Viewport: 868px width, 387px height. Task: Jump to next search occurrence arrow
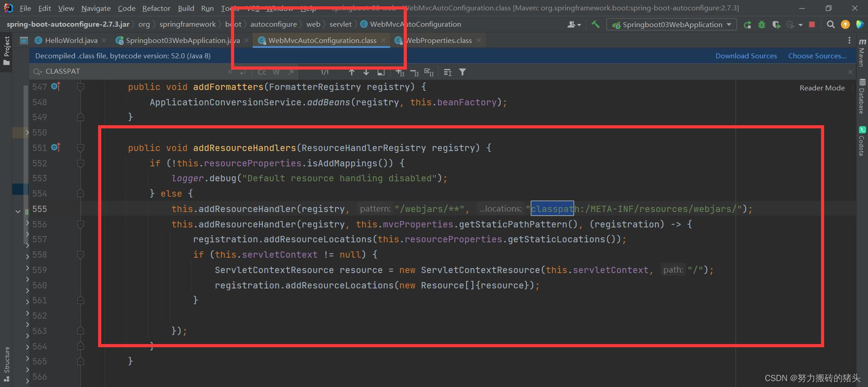366,72
